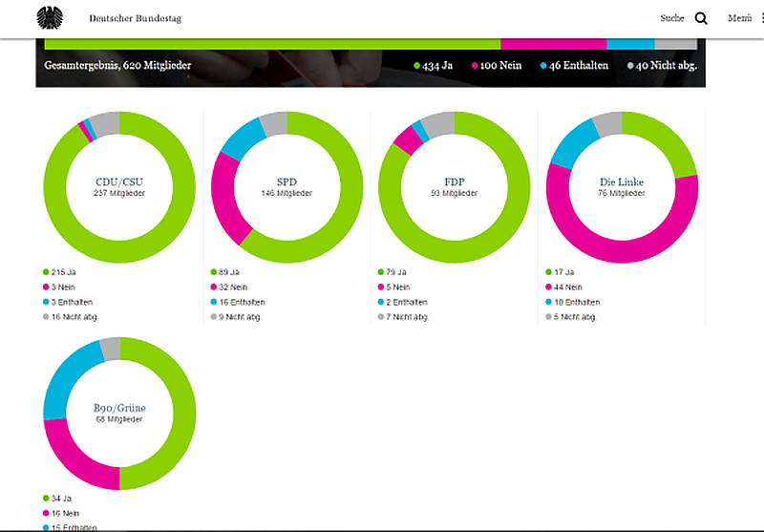Click the gray bullet next to '16 Nicht abg.'
The image size is (764, 532).
click(x=46, y=317)
